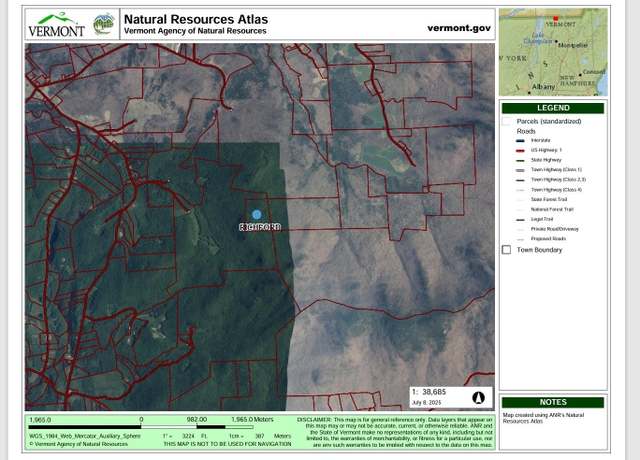The image size is (640, 460).
Task: Click the July 8, 2025 date text
Action: pyautogui.click(x=427, y=403)
